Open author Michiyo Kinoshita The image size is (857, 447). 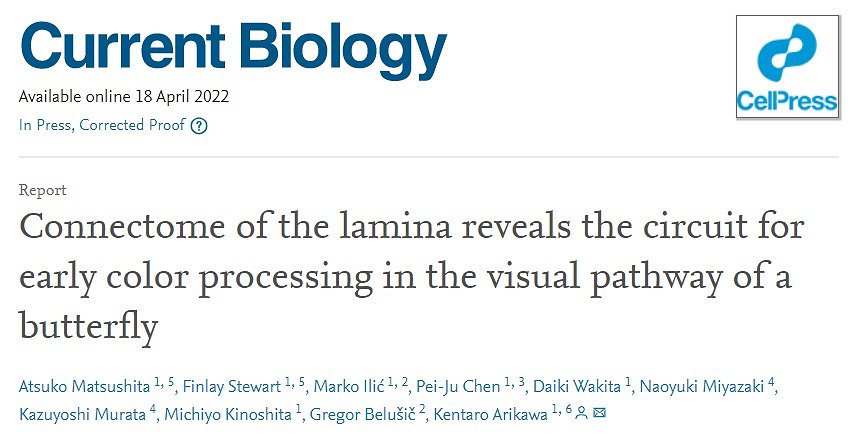pos(228,414)
